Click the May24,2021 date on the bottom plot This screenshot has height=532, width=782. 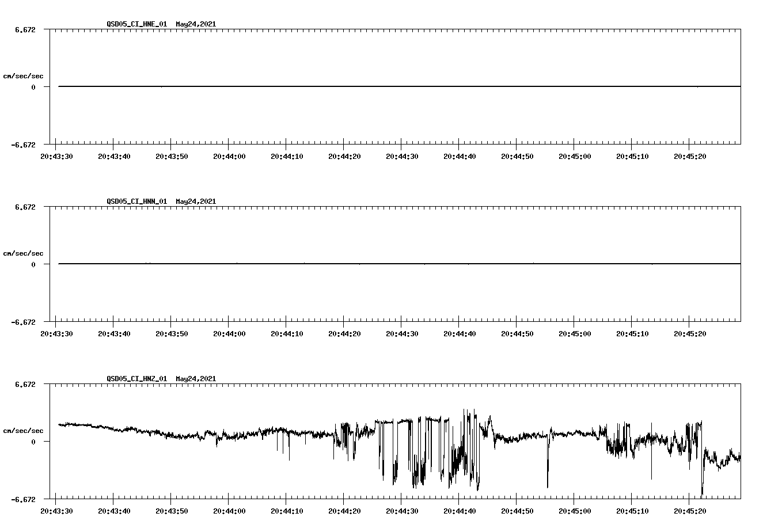point(195,379)
